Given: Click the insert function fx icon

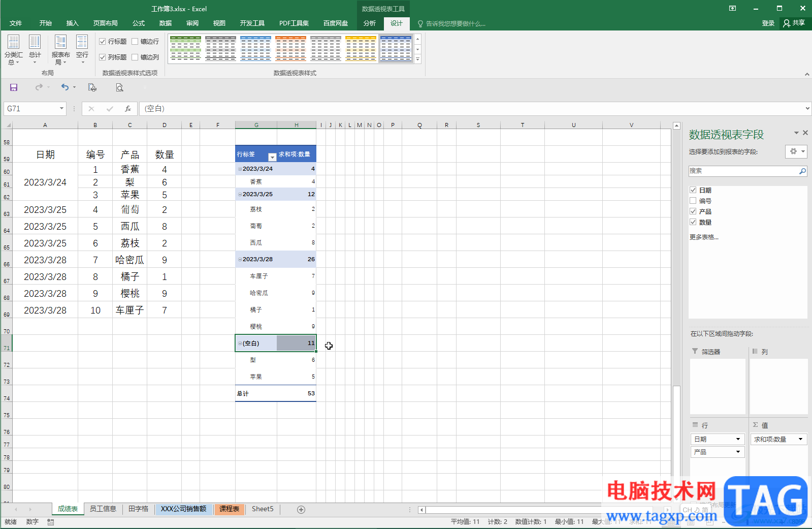Looking at the screenshot, I should click(128, 109).
